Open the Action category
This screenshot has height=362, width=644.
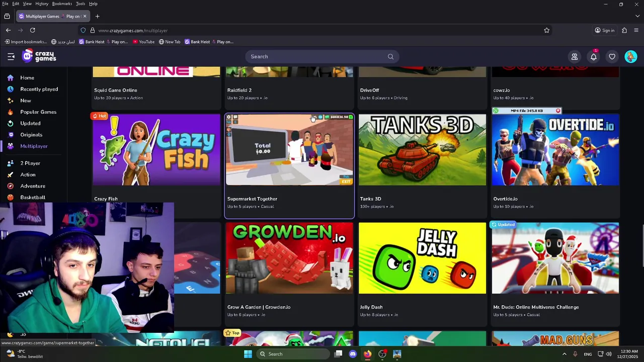point(28,174)
